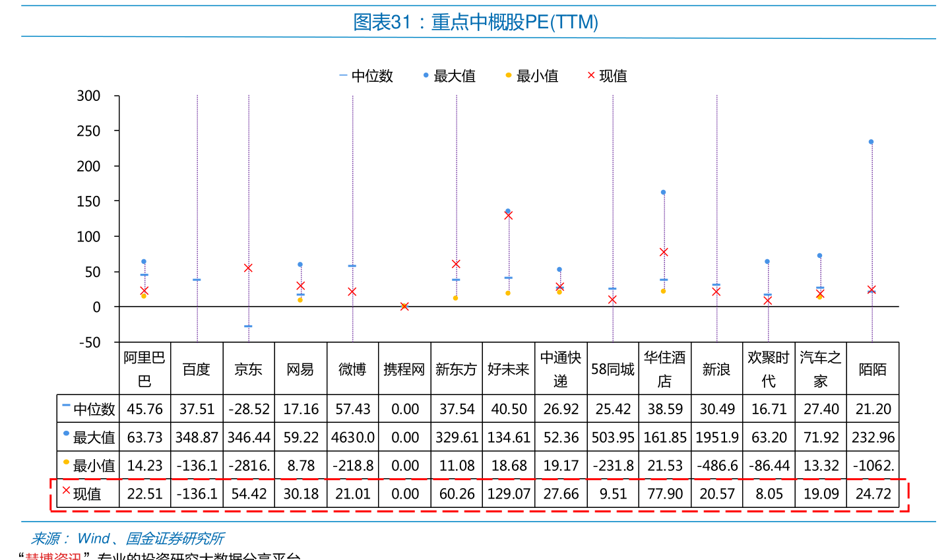Select the 百度 column header
The width and height of the screenshot is (950, 560).
(x=197, y=369)
